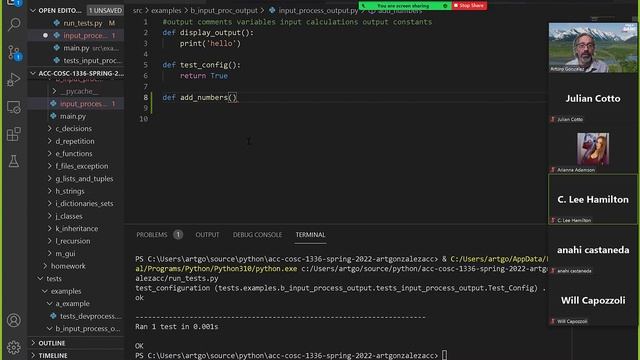Expand the homework folder
The width and height of the screenshot is (640, 360).
pos(45,266)
